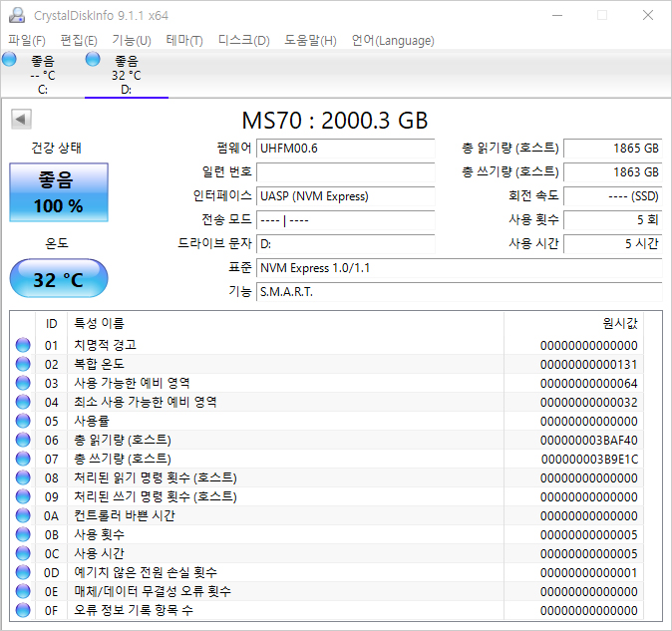The width and height of the screenshot is (672, 631).
Task: Select the 사용률 row
Action: 327,421
